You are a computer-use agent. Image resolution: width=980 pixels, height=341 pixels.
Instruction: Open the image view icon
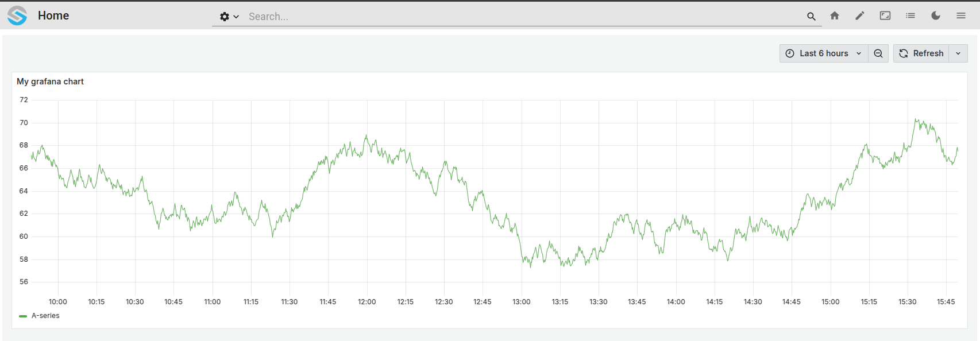(885, 15)
